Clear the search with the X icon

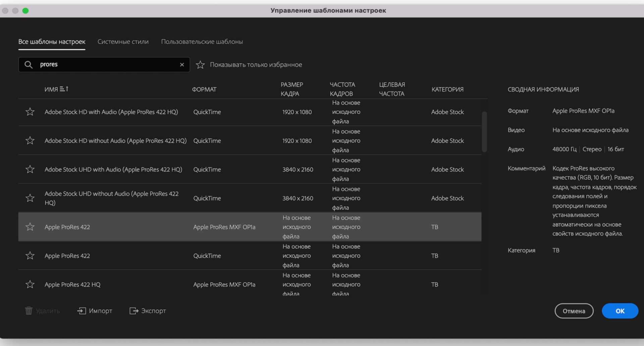tap(182, 65)
